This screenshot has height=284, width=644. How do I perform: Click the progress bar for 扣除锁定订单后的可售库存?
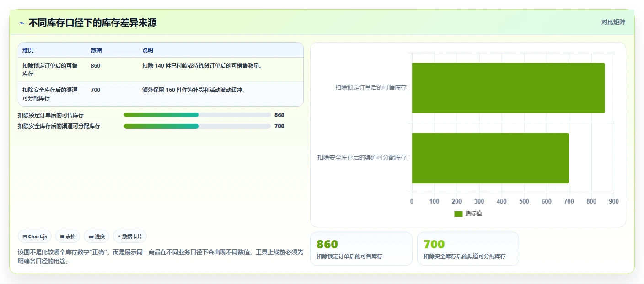tap(197, 115)
